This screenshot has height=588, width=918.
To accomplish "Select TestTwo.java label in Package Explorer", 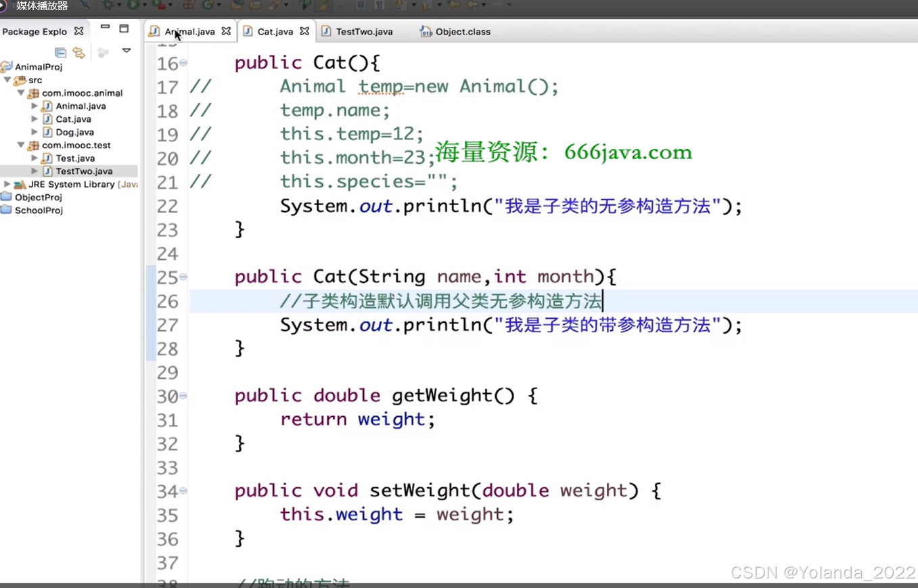I will 84,172.
